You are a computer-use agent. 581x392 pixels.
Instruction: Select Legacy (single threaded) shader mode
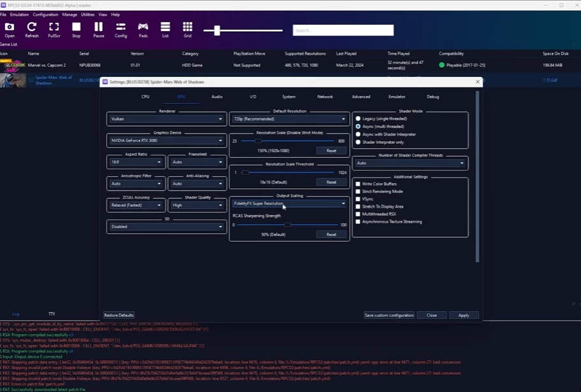point(358,119)
